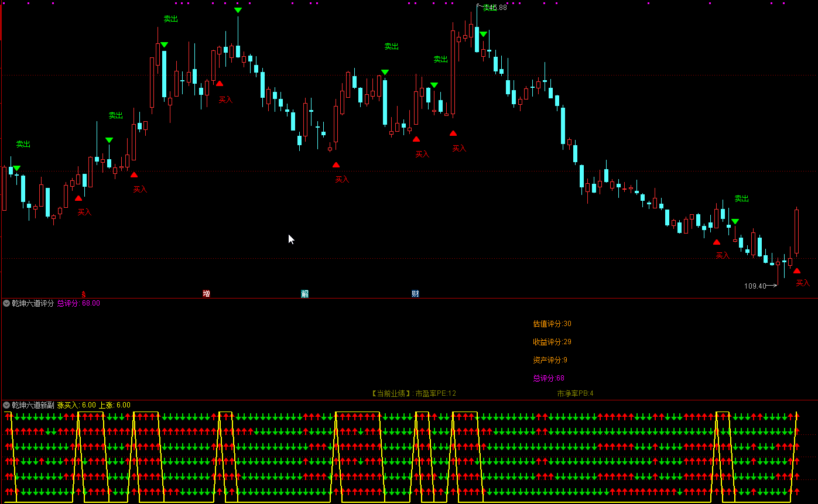
Task: Click the 收益评分:29 score text
Action: pyautogui.click(x=552, y=342)
